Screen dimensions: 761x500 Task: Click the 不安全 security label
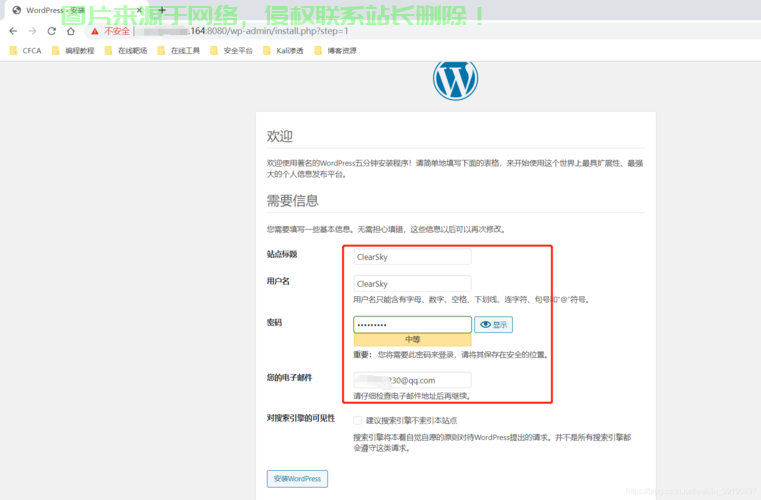117,31
